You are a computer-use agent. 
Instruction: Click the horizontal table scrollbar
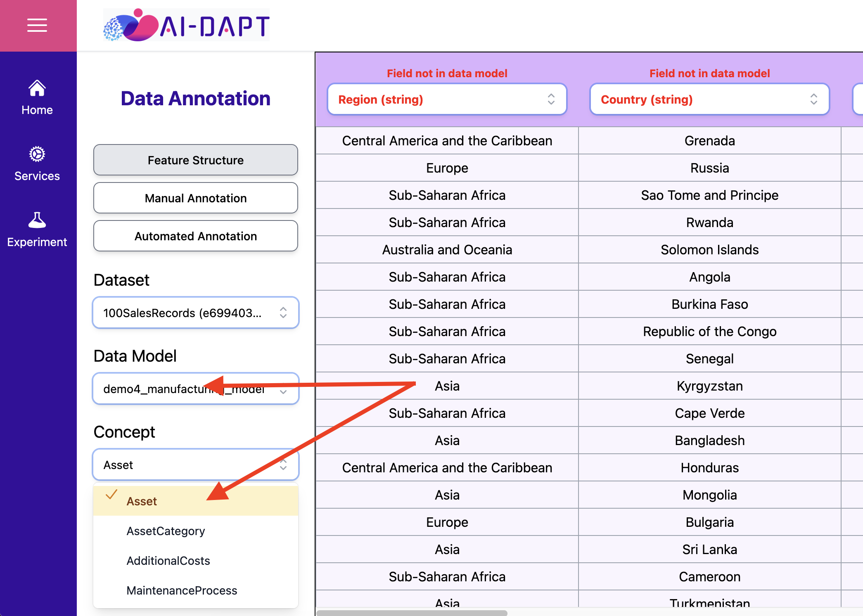(412, 613)
